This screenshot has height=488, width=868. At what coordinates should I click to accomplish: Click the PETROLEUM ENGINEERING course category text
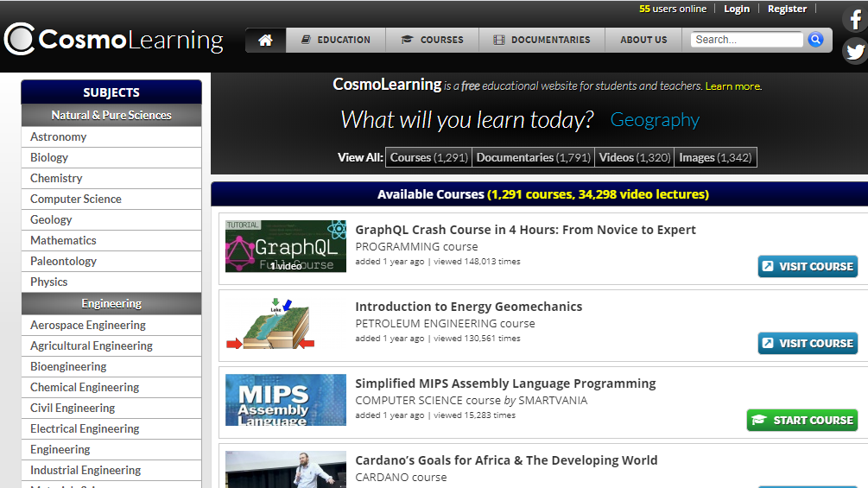445,324
